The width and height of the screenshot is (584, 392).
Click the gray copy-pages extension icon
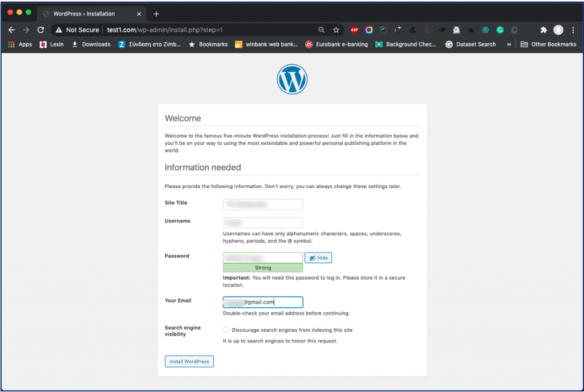coord(514,30)
